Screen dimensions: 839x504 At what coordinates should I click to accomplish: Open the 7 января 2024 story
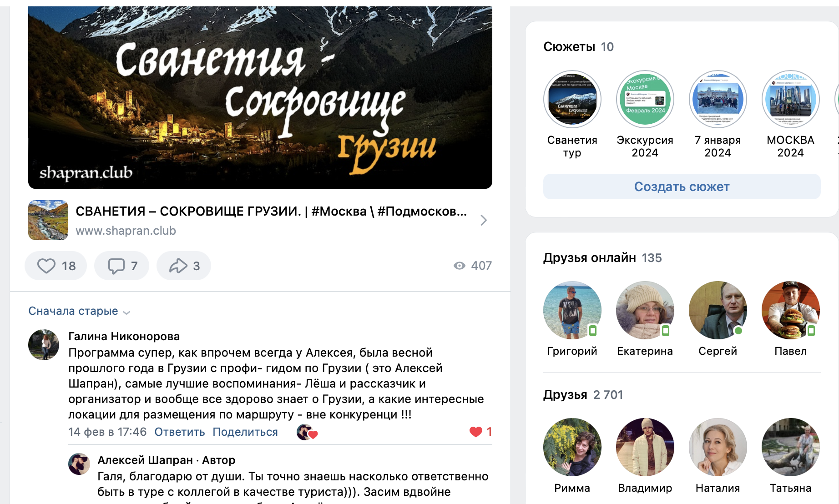point(718,99)
